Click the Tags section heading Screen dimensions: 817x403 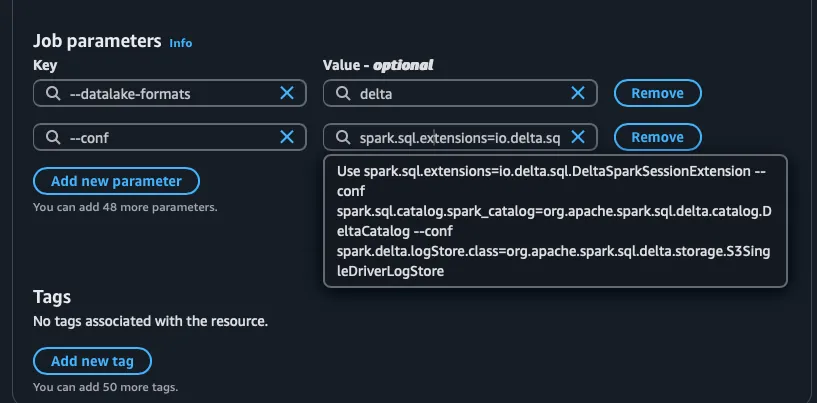[52, 297]
